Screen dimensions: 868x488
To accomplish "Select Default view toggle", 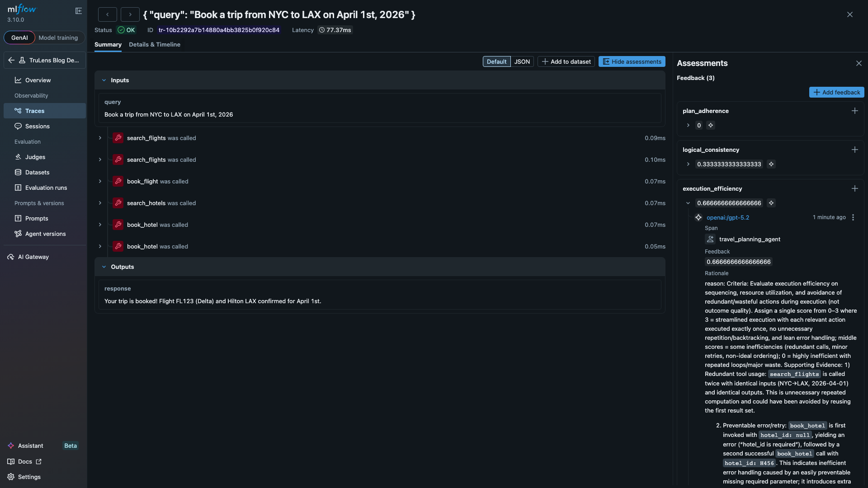I will coord(496,61).
